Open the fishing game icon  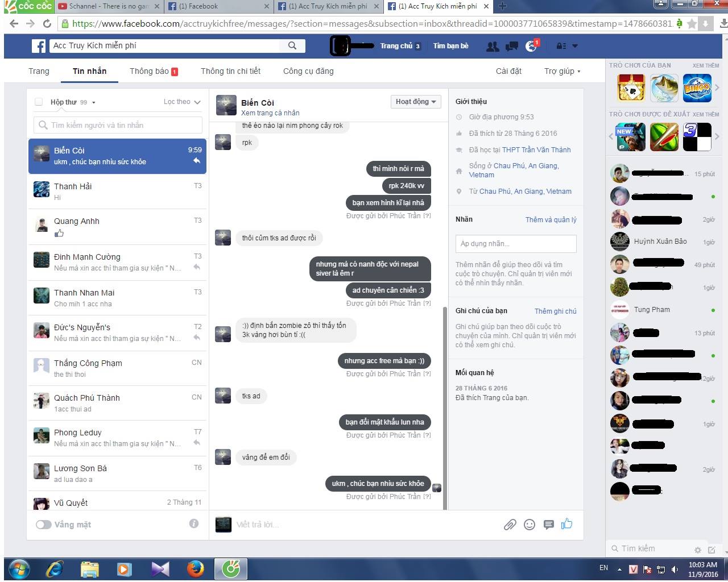click(x=664, y=88)
